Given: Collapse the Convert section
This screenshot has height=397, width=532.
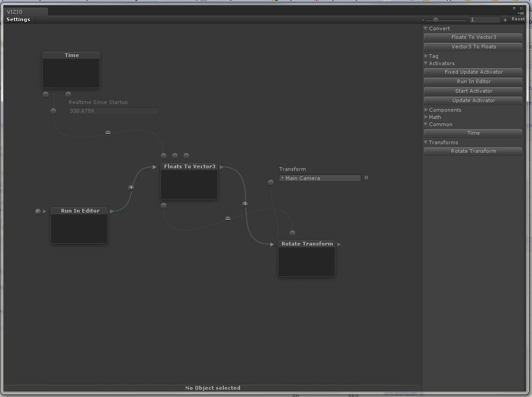Looking at the screenshot, I should coord(426,28).
